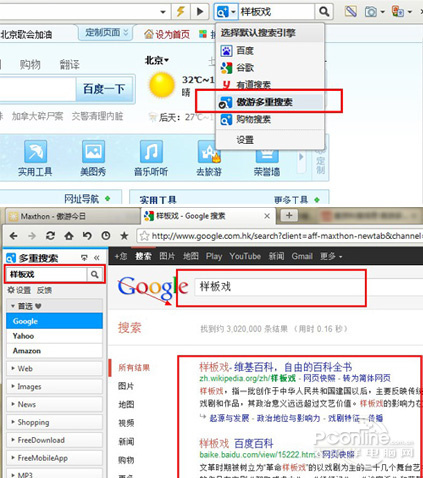Collapse the 首选 group in sidebar
This screenshot has height=478, width=423.
[54, 306]
